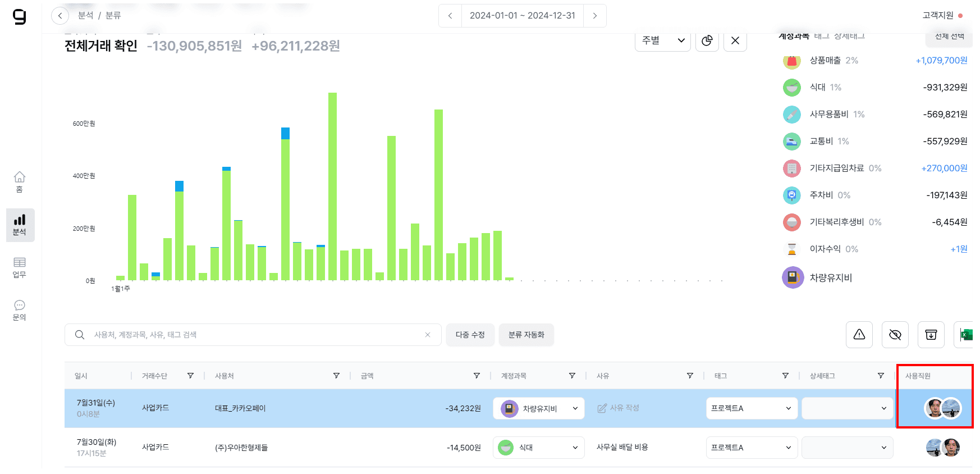Open the 금액 column filter
Screen dimensions: 980x474
(x=477, y=376)
